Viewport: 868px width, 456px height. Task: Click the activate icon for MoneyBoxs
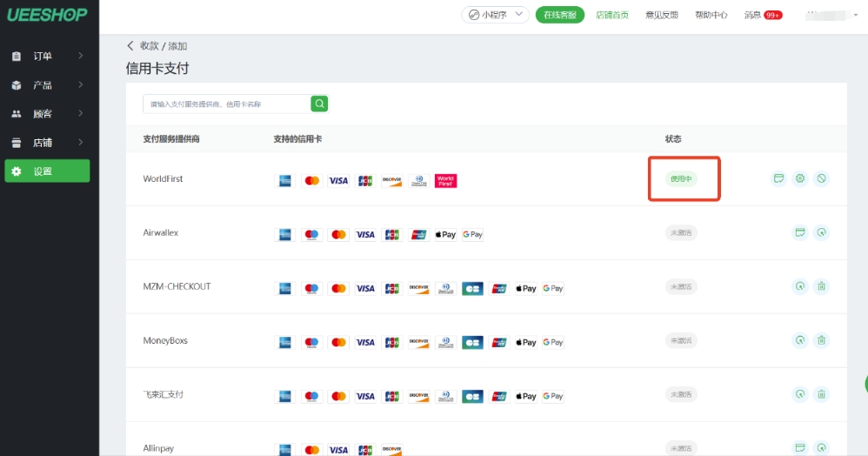(800, 341)
